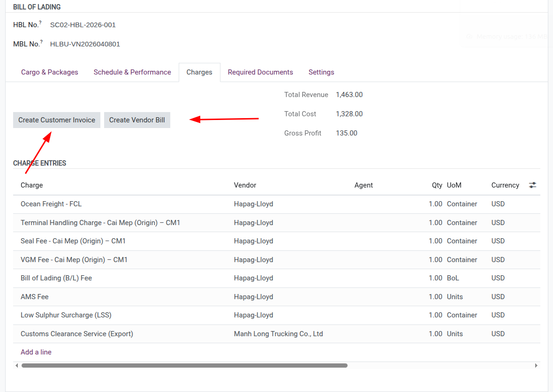Sort by the Charge column header
This screenshot has width=553, height=392.
click(32, 185)
